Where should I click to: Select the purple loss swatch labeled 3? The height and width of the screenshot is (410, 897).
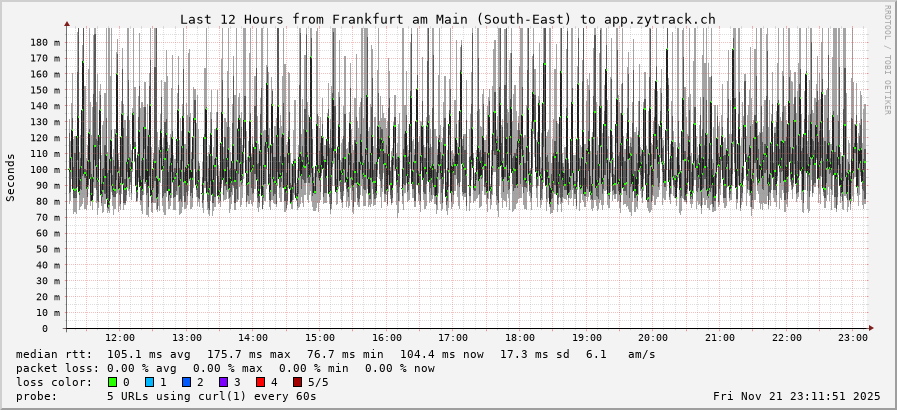tap(224, 382)
